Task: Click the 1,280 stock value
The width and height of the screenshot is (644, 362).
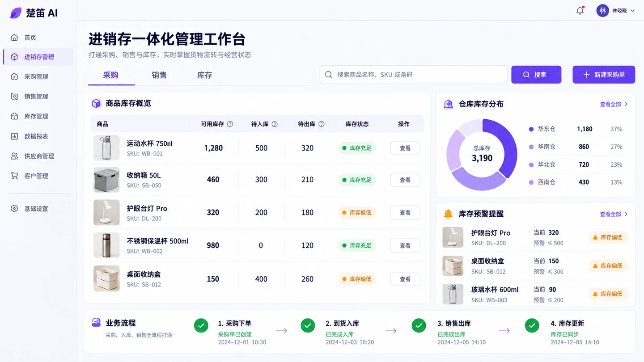Action: click(x=213, y=148)
